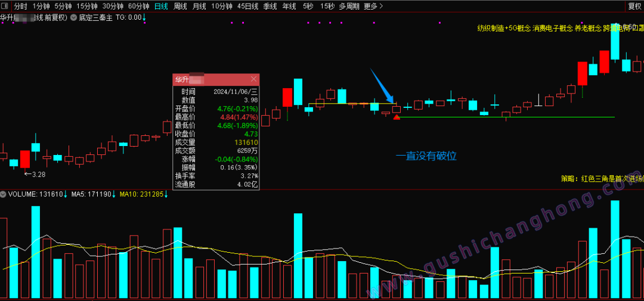Select the 15秒 period tab
Image resolution: width=644 pixels, height=301 pixels.
tap(327, 6)
